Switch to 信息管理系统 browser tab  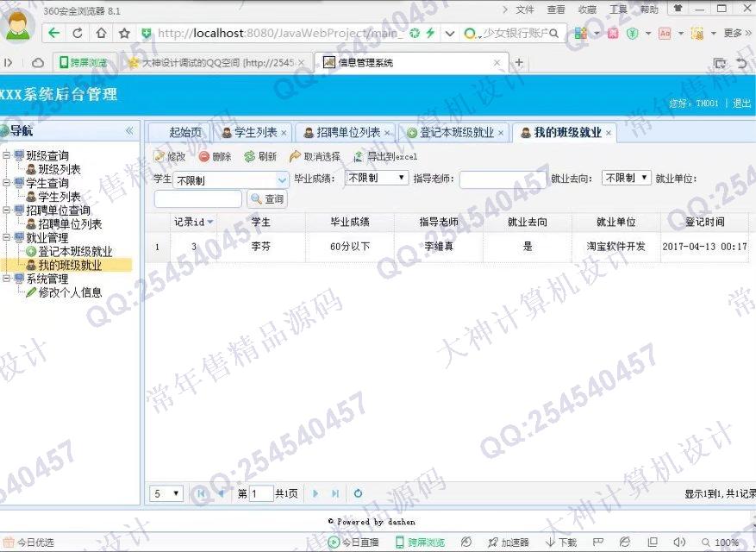pyautogui.click(x=411, y=63)
